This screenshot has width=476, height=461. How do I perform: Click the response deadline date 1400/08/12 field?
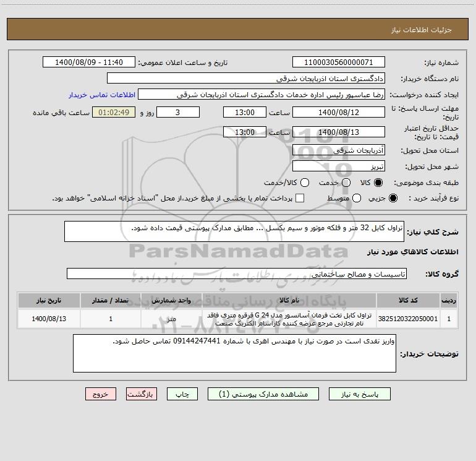(339, 112)
